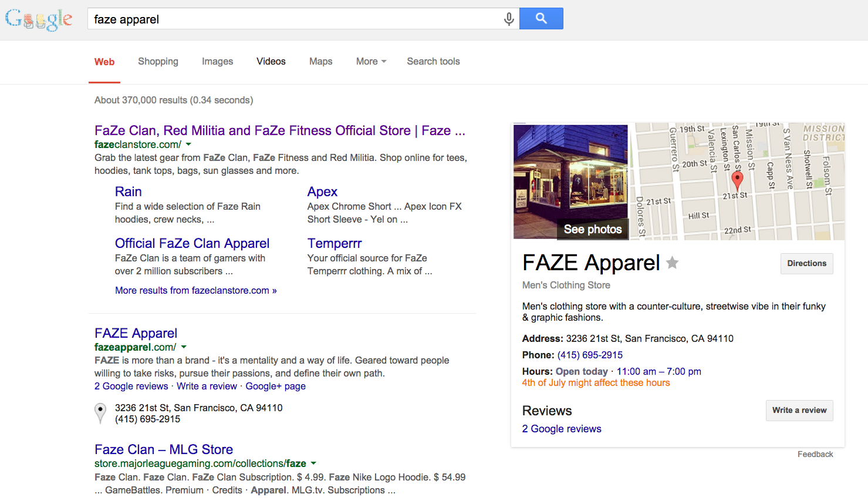Click the location pin beside the address
The height and width of the screenshot is (504, 868).
101,412
